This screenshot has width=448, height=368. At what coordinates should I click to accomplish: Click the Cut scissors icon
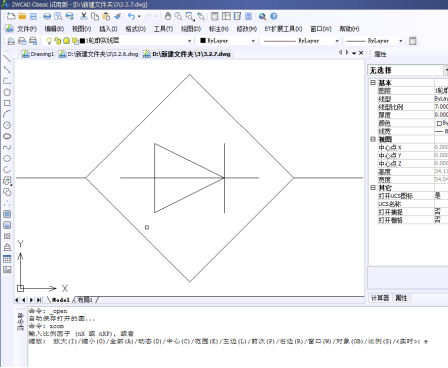coord(84,16)
